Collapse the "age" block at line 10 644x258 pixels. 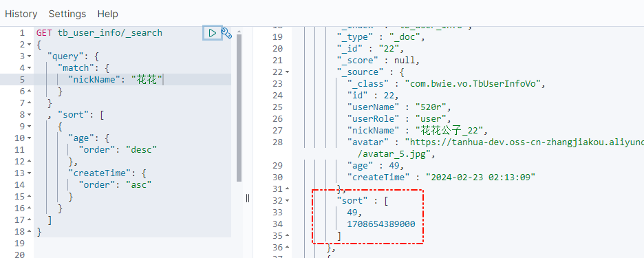point(29,138)
